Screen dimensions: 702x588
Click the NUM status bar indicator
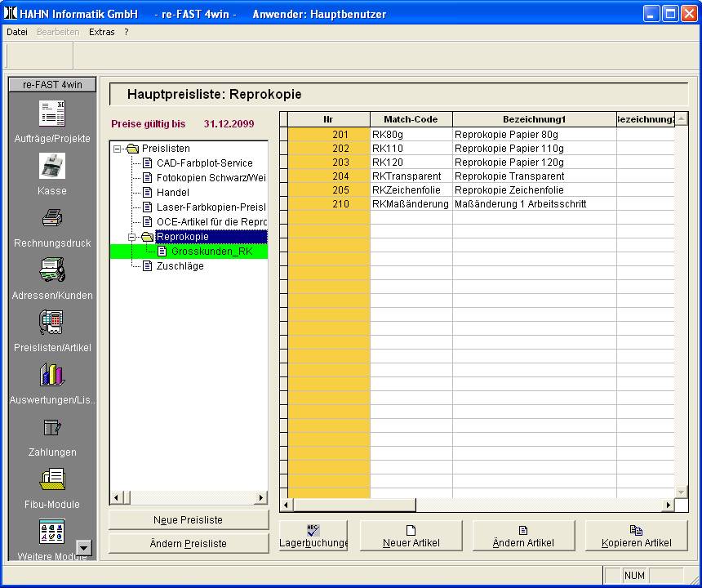coord(634,575)
